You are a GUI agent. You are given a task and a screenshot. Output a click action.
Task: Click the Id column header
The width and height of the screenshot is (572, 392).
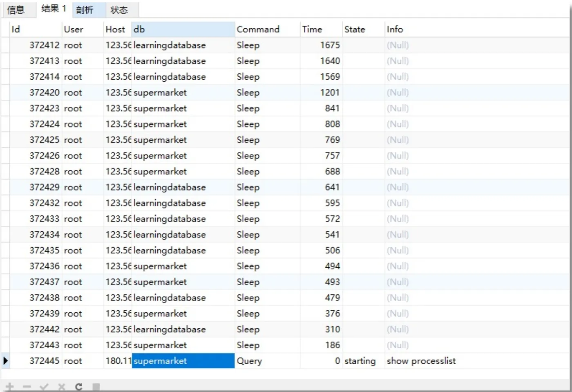tap(36, 29)
